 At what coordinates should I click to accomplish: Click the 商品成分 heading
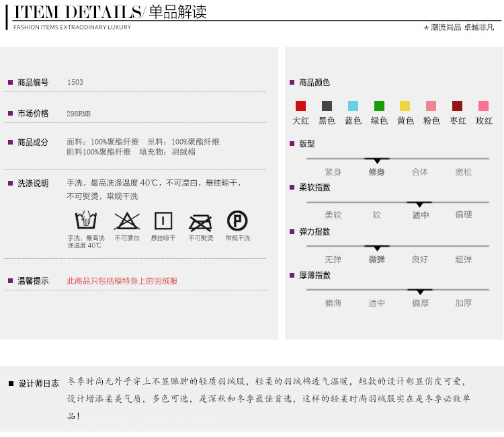[x=33, y=142]
